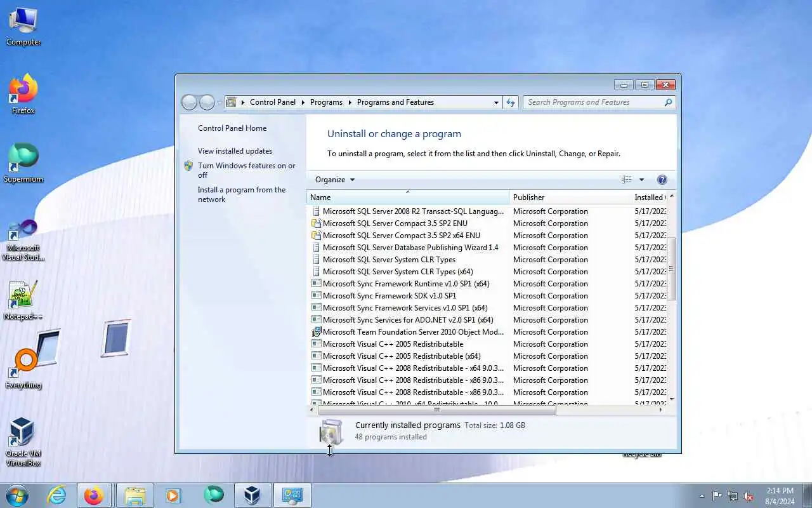Open Firefox from the taskbar
Viewport: 812px width, 508px height.
(x=95, y=495)
